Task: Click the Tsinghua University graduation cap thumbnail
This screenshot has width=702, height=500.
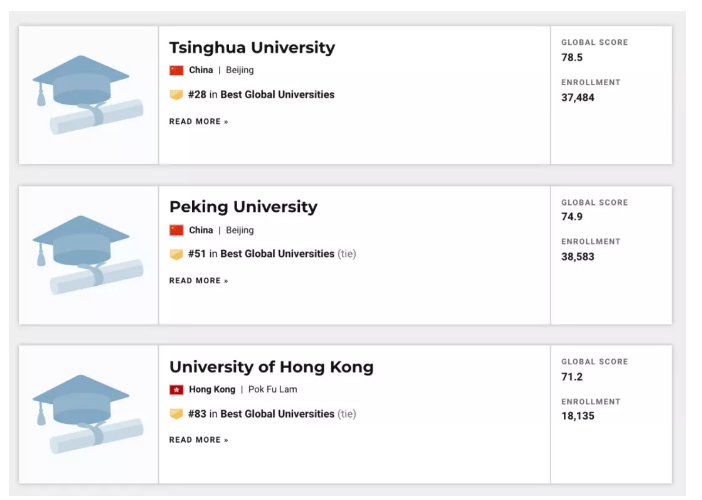Action: pos(88,95)
